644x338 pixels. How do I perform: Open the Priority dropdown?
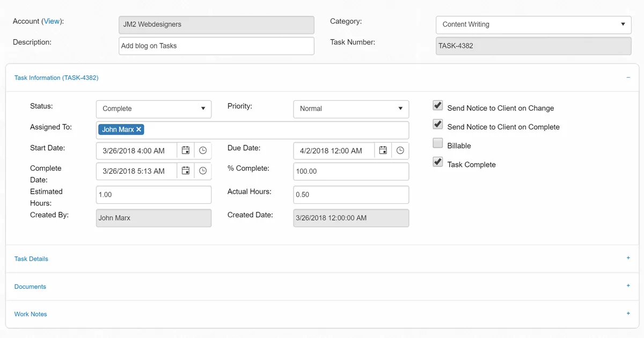point(351,109)
